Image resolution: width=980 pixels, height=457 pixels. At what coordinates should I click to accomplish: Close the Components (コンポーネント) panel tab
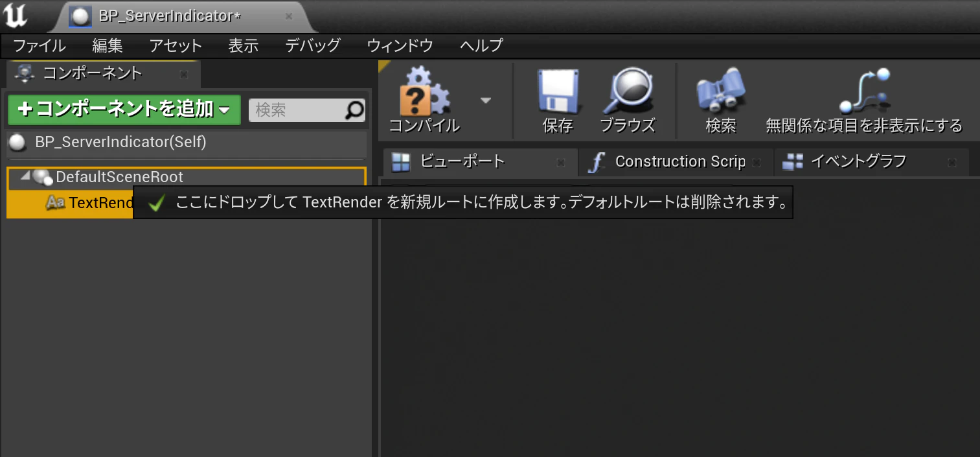pos(184,75)
